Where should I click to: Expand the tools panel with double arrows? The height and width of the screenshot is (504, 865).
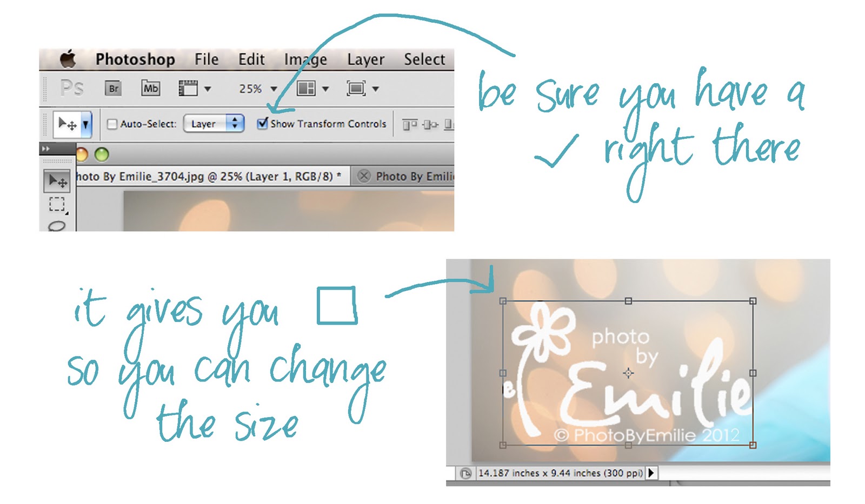[46, 149]
